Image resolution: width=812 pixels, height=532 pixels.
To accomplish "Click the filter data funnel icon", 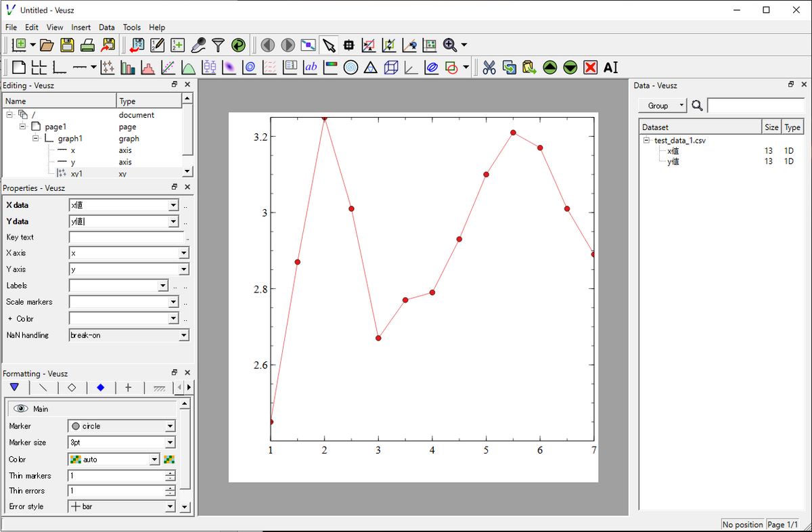I will click(x=218, y=45).
